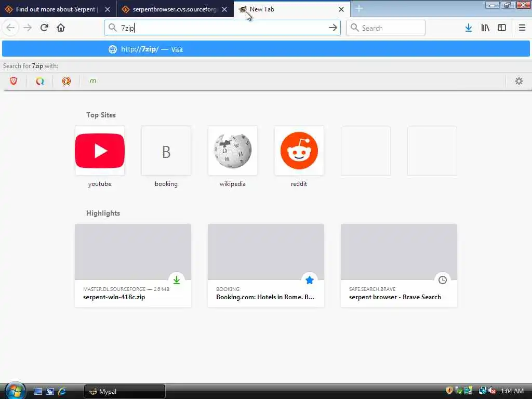Search 7zip with the Brave search engine
This screenshot has width=532, height=399.
pos(14,81)
